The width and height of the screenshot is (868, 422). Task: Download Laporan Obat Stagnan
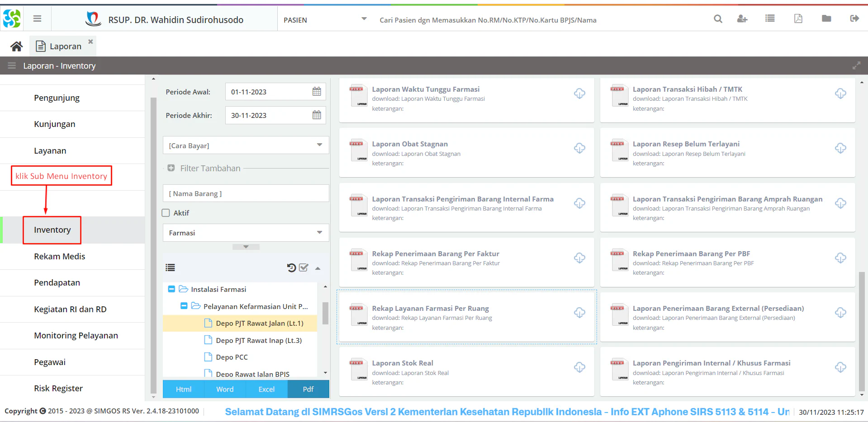(579, 148)
